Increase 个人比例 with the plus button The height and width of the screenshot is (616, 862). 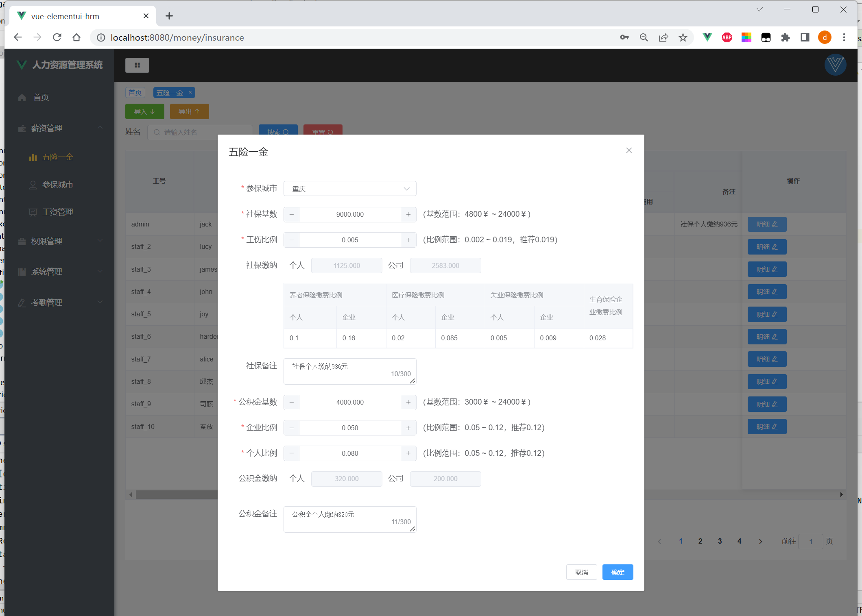(408, 453)
